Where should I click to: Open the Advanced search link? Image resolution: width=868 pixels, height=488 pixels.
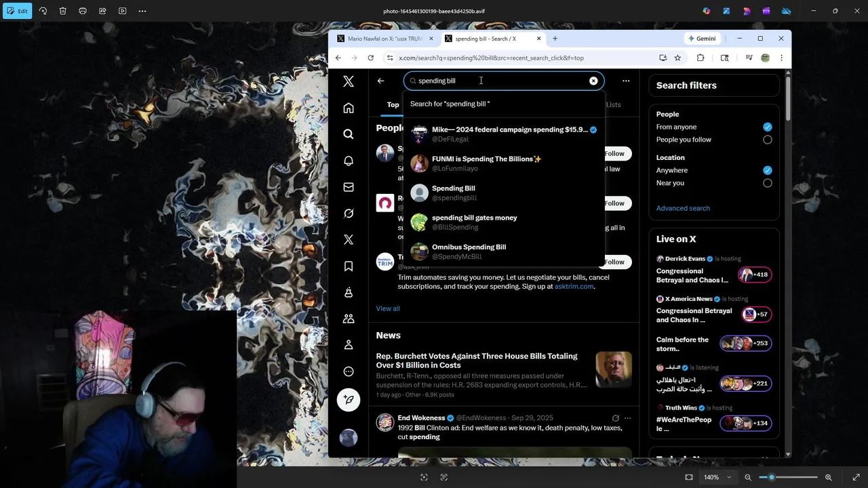tap(683, 208)
